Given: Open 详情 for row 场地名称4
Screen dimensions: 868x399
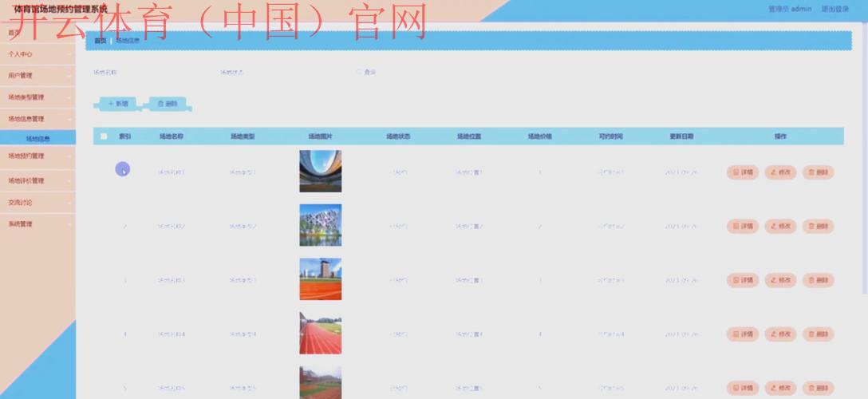Looking at the screenshot, I should coord(742,334).
